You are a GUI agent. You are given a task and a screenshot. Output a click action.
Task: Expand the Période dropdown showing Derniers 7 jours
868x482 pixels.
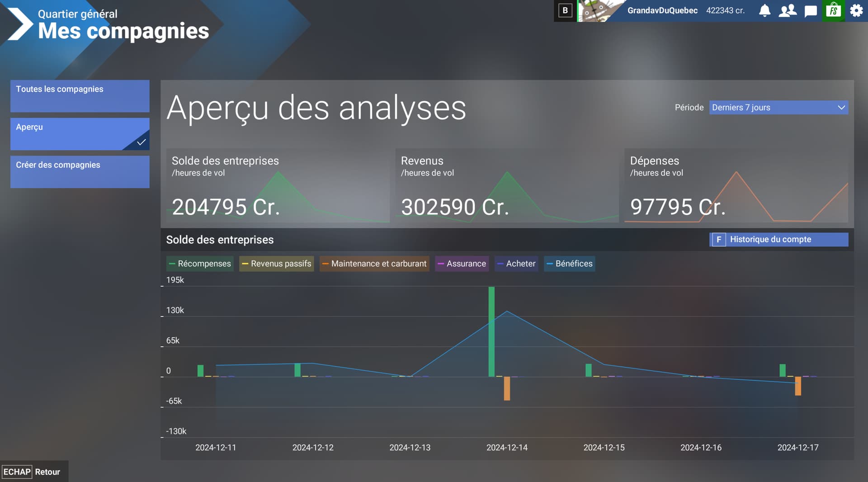778,108
